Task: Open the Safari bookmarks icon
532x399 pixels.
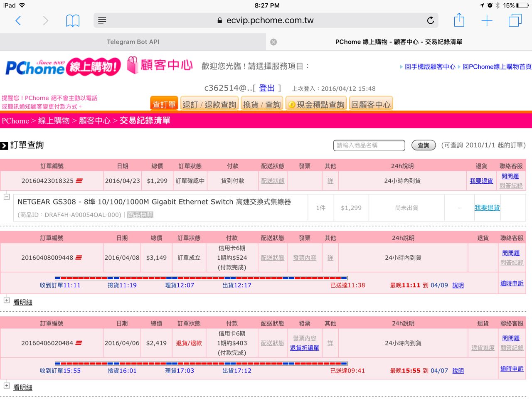Action: pos(73,20)
